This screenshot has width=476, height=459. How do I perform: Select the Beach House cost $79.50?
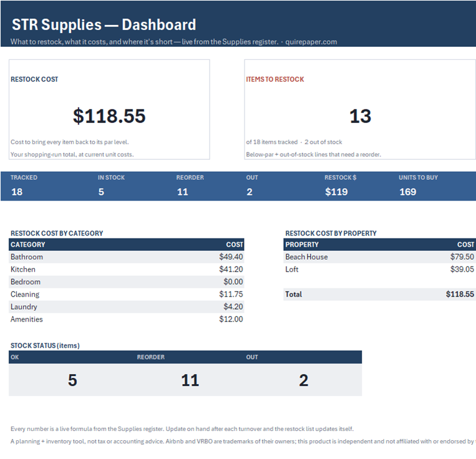point(462,257)
